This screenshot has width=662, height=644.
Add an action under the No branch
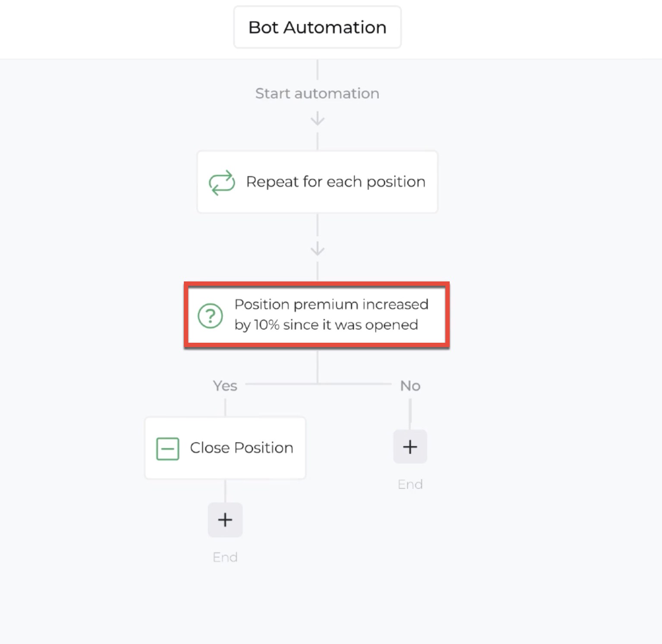pos(410,447)
